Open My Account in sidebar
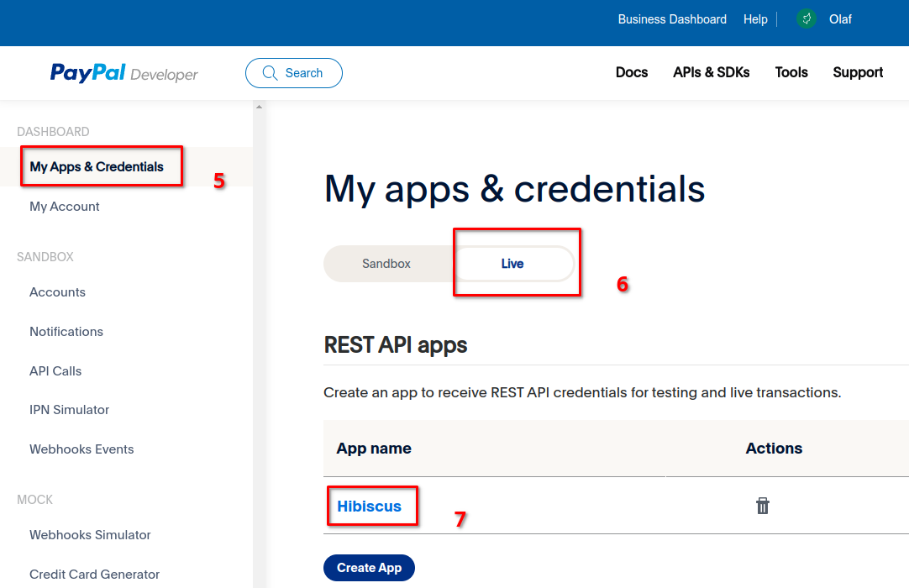The image size is (909, 588). [65, 207]
